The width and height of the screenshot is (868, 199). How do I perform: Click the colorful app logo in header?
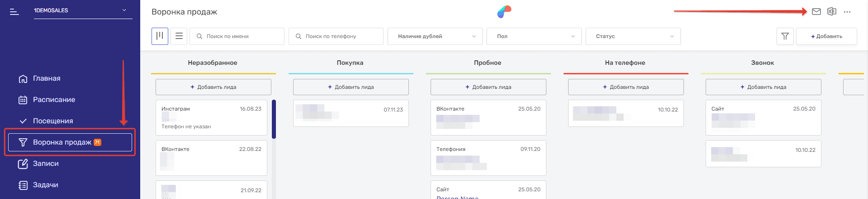[x=504, y=12]
